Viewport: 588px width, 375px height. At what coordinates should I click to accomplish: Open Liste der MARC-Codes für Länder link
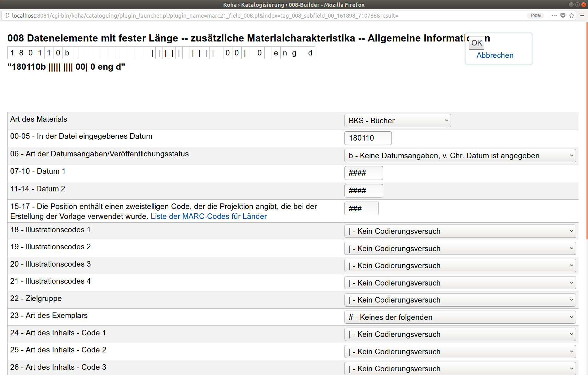(209, 216)
